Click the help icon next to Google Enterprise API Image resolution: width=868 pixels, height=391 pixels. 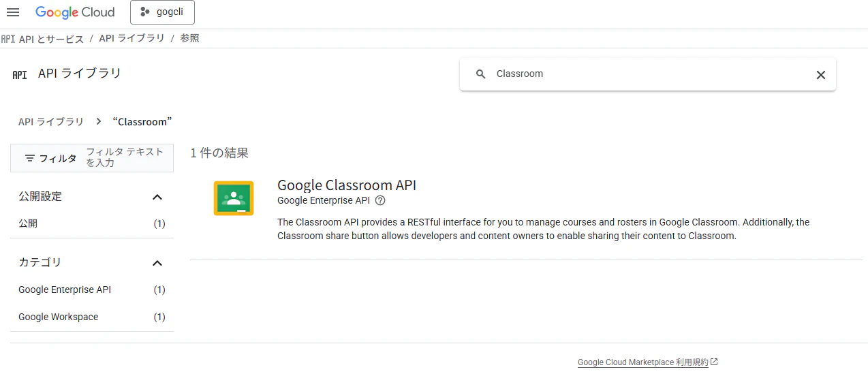tap(380, 200)
